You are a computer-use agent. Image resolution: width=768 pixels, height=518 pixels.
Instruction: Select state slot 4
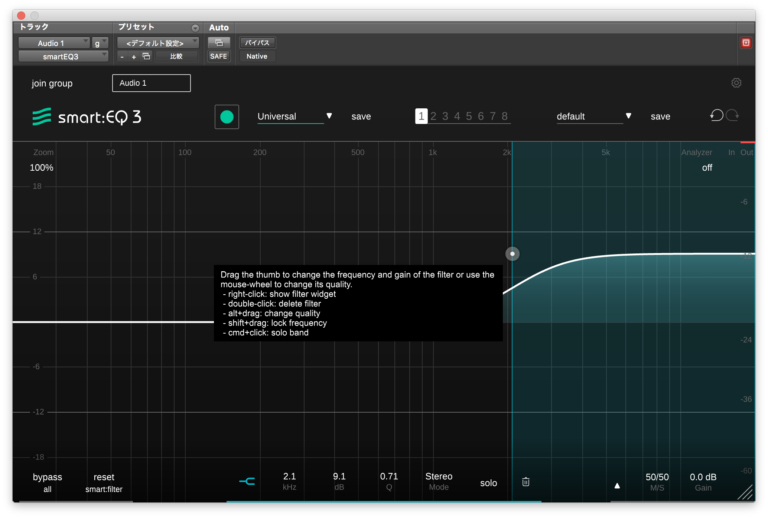pos(457,116)
